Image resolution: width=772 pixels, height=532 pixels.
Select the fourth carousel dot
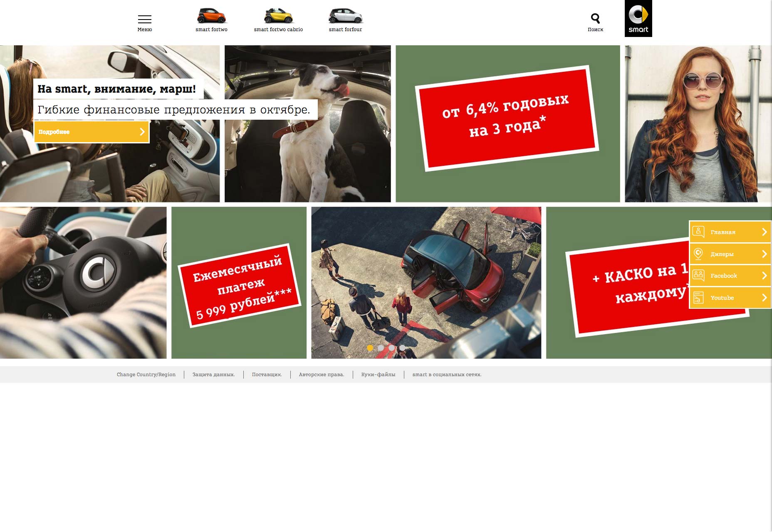(x=402, y=347)
